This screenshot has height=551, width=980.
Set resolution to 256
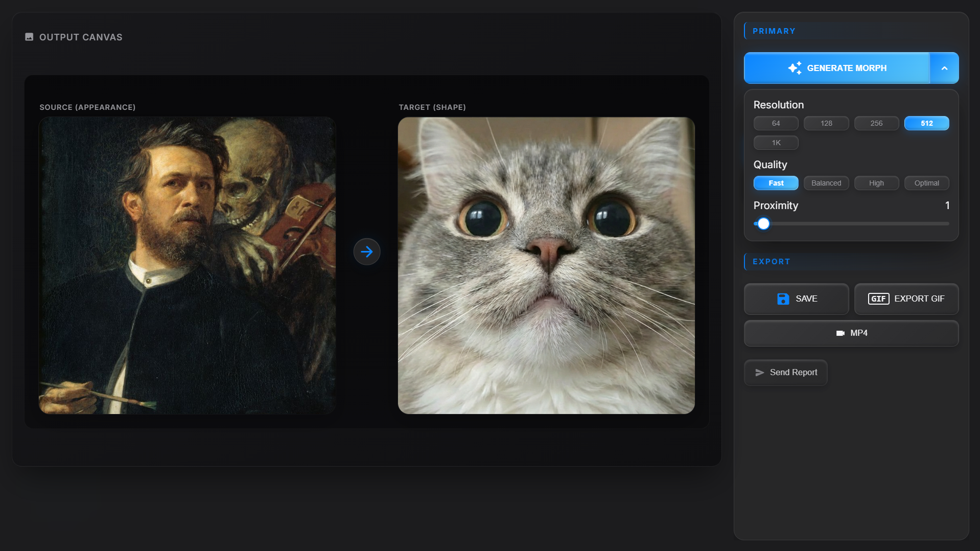pyautogui.click(x=876, y=123)
